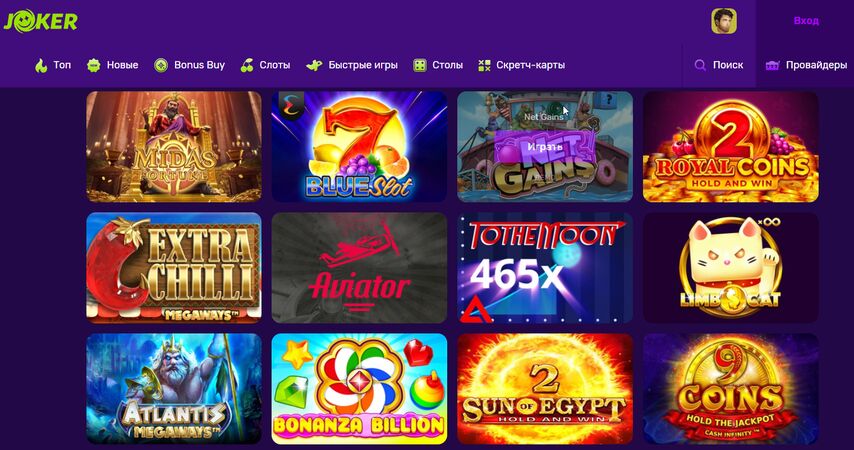
Task: Open the Midas Fortune game thumbnail
Action: click(174, 147)
